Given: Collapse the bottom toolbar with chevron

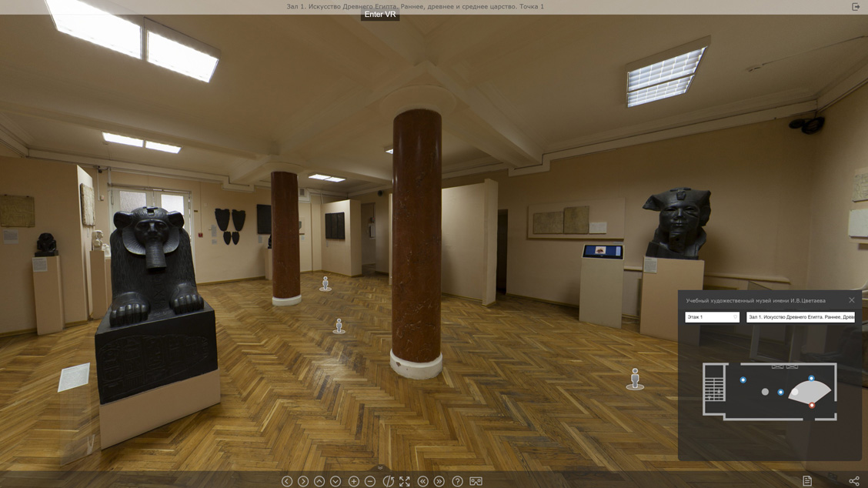Looking at the screenshot, I should pyautogui.click(x=380, y=469).
